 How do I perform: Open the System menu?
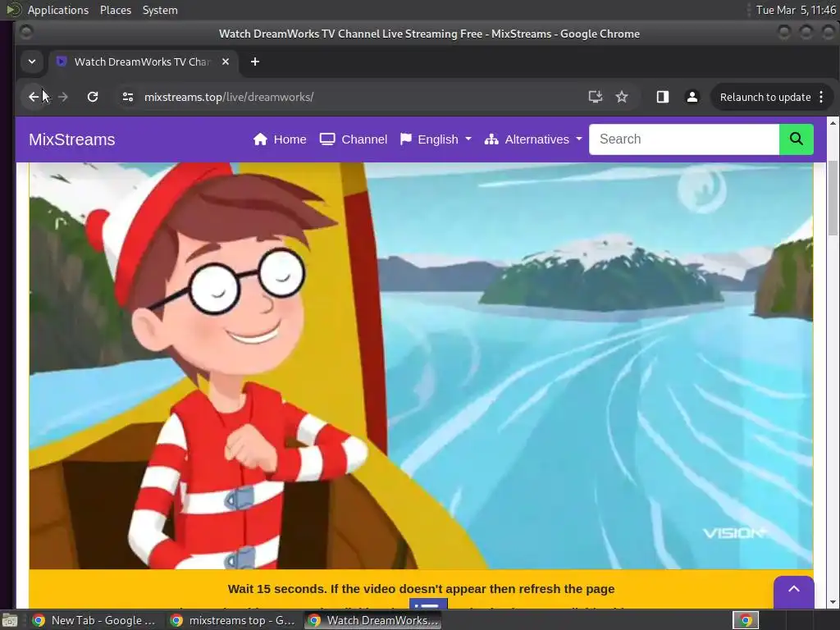pyautogui.click(x=160, y=10)
